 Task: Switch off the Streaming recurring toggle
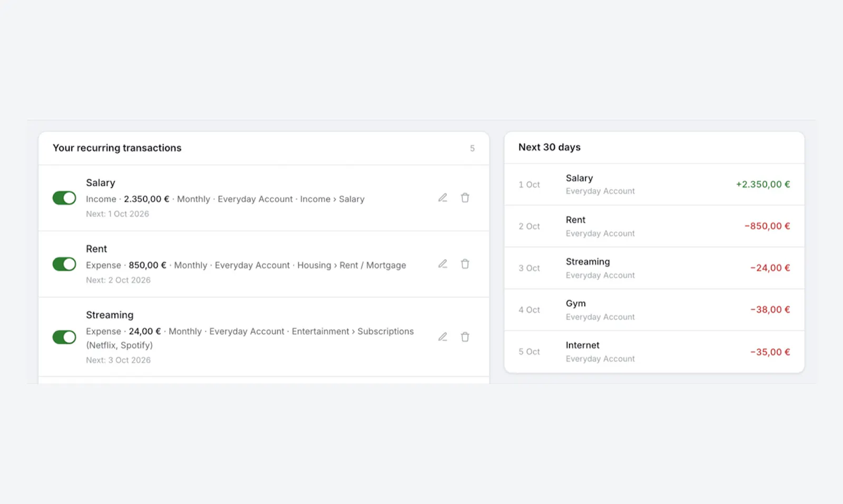pyautogui.click(x=64, y=337)
